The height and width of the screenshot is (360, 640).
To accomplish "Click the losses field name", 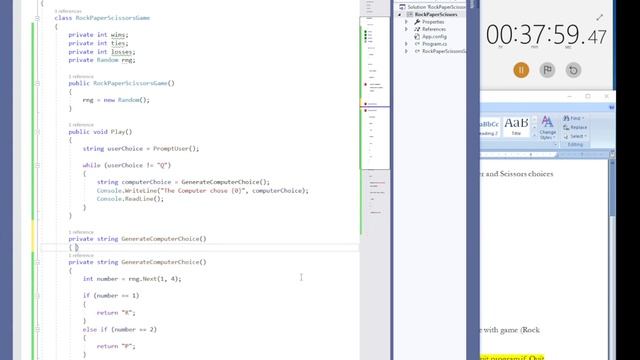I will [121, 52].
